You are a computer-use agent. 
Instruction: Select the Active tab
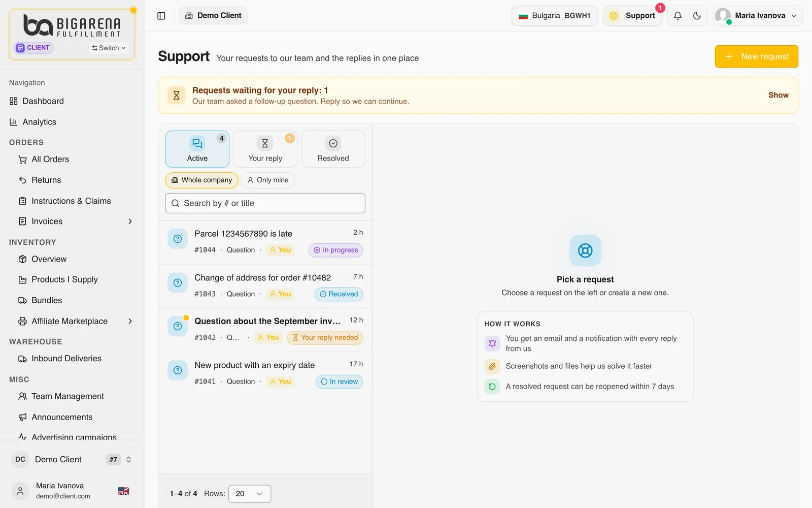click(x=197, y=149)
